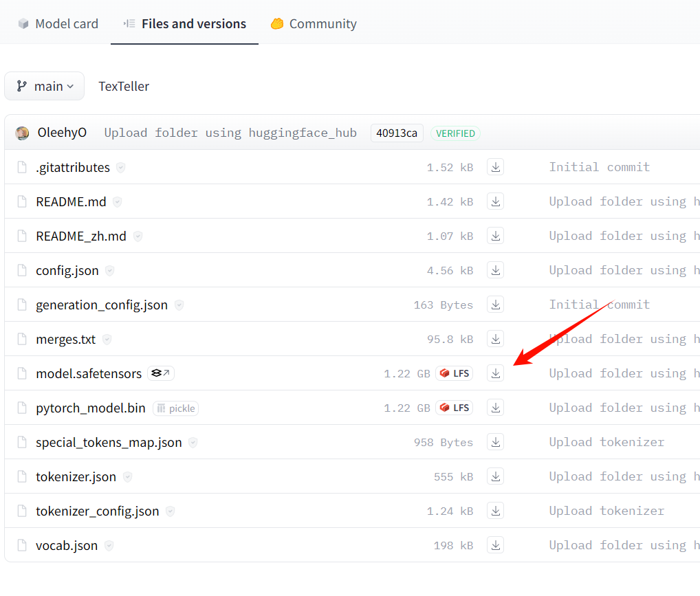Open the Upload folder commit for README.md
Image resolution: width=700 pixels, height=596 pixels.
coord(624,201)
